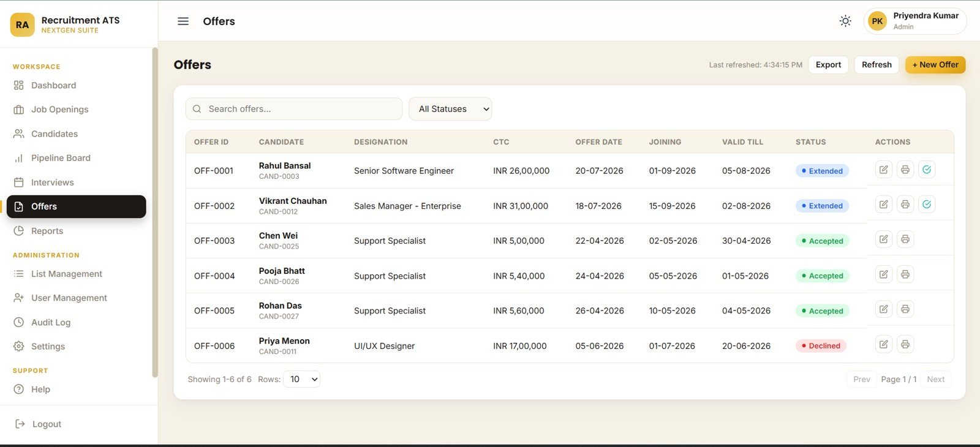The image size is (980, 447).
Task: Open Interviews in the sidebar
Action: point(77,182)
